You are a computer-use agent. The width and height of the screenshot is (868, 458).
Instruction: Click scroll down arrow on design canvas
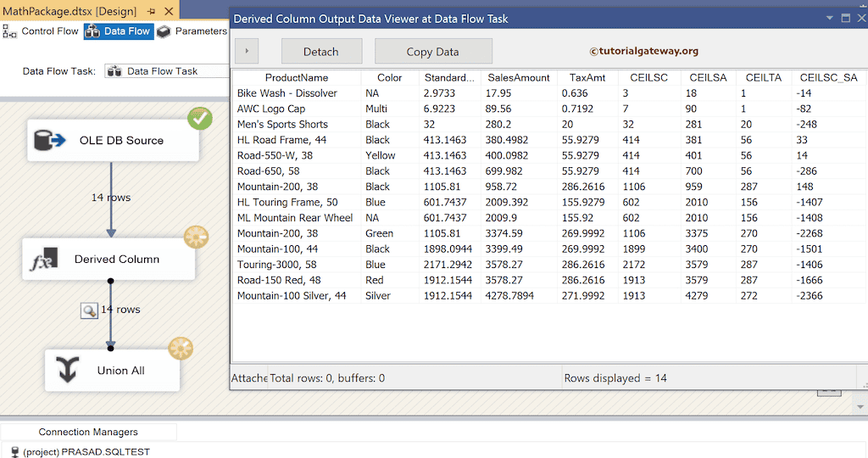(860, 406)
